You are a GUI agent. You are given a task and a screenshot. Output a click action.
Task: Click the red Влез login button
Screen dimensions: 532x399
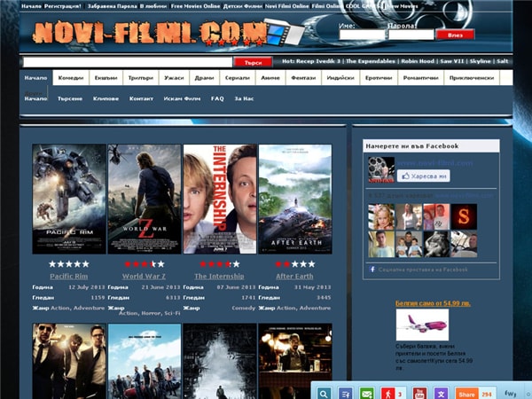point(455,35)
